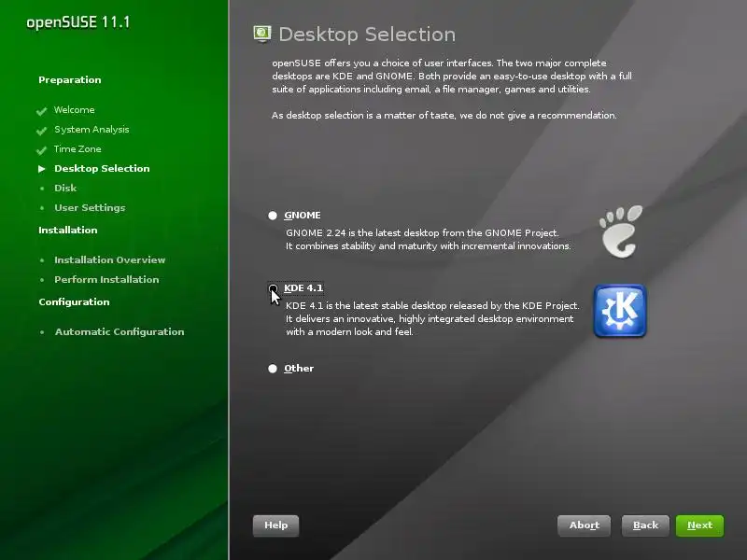Select the GNOME desktop radio button
This screenshot has height=560, width=747.
click(x=273, y=216)
